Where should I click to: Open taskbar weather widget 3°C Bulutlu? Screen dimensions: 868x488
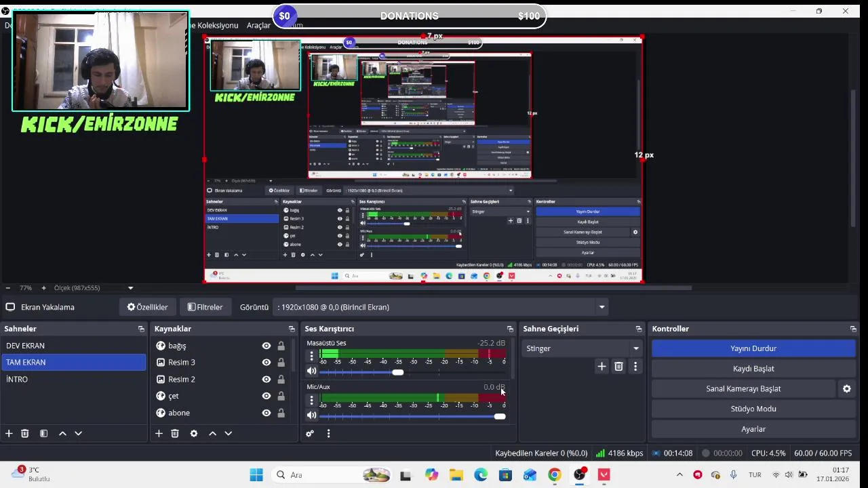tap(31, 474)
